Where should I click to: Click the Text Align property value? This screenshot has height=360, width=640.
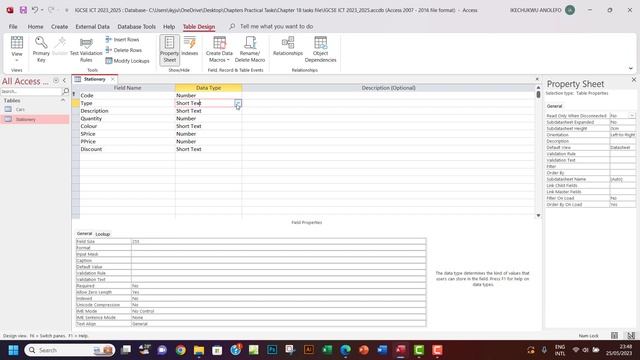point(279,324)
